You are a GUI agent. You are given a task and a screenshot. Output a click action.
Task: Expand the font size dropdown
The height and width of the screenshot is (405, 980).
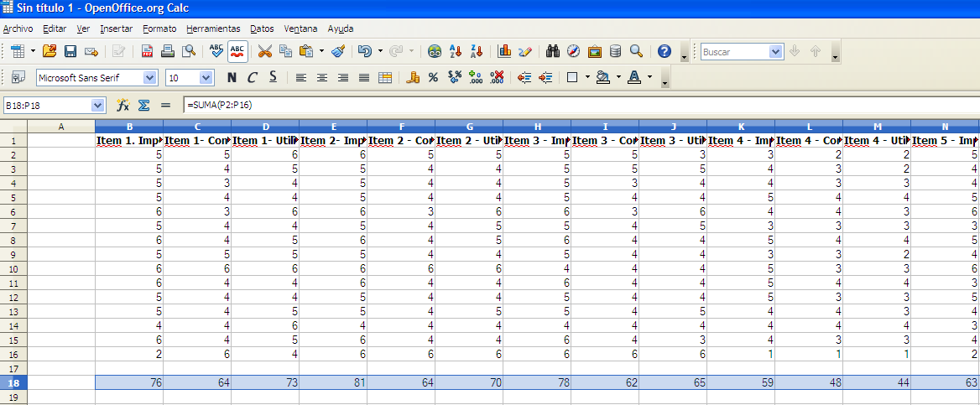206,78
